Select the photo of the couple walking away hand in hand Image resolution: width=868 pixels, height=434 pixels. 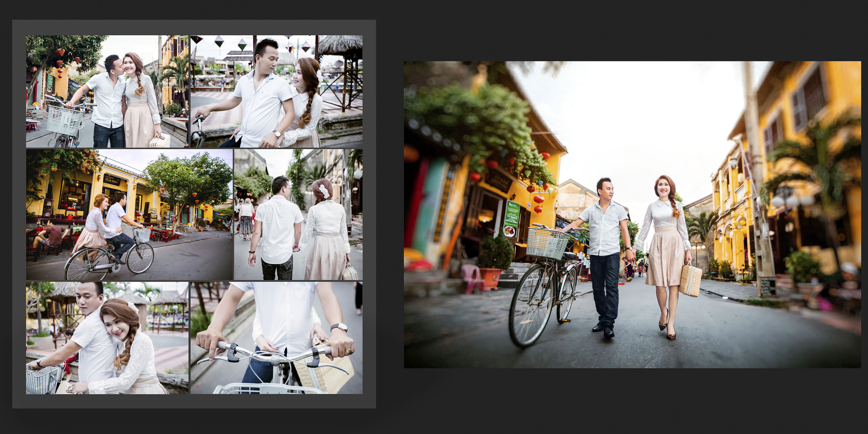pos(298,215)
